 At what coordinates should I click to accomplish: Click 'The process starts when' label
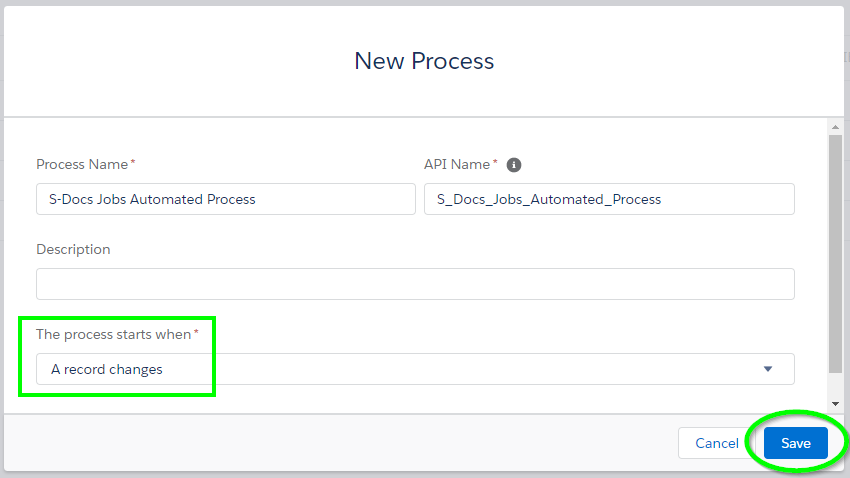coord(113,334)
